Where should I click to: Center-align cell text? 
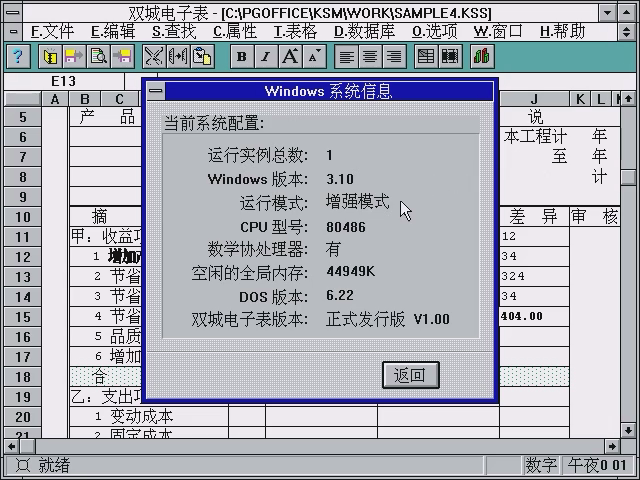click(x=370, y=56)
